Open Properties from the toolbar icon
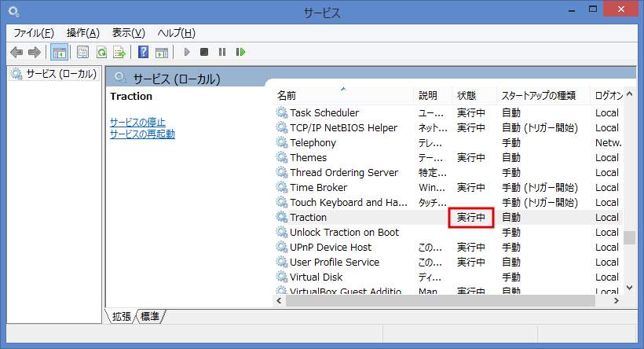Viewport: 644px width, 349px height. 82,52
